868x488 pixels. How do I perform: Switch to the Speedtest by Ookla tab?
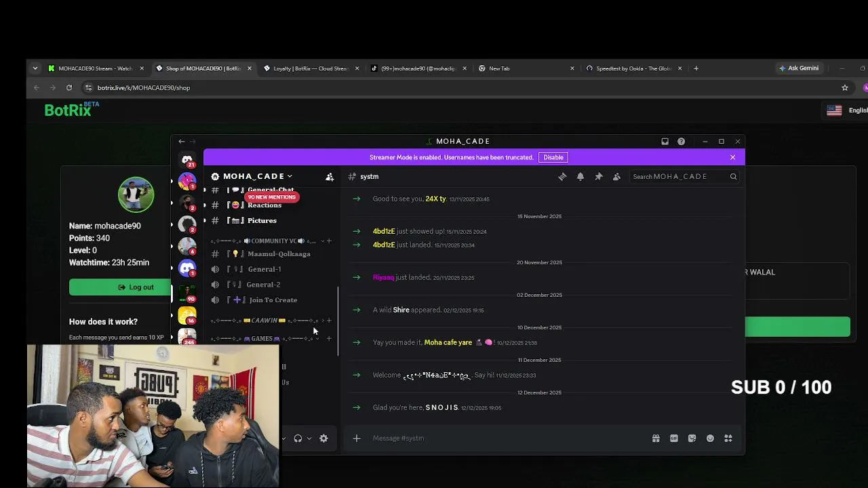click(x=633, y=68)
